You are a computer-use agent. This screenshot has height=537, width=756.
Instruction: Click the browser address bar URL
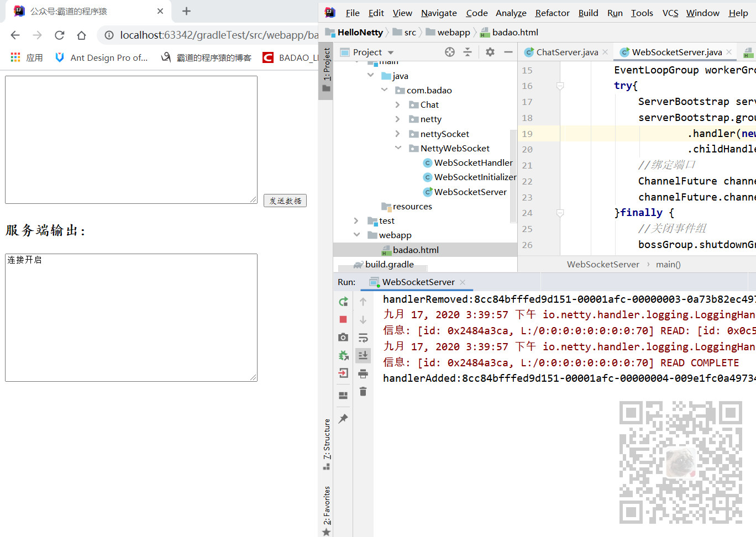(x=219, y=35)
